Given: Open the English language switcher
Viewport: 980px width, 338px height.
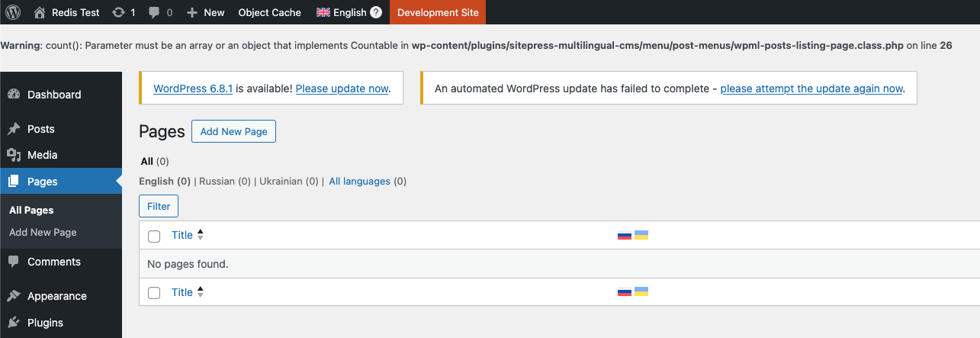Looking at the screenshot, I should [x=349, y=12].
